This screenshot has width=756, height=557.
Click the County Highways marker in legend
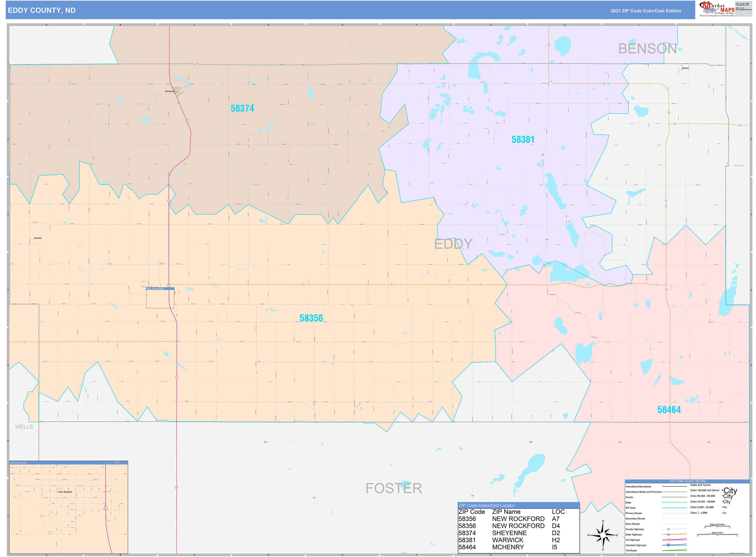click(668, 529)
